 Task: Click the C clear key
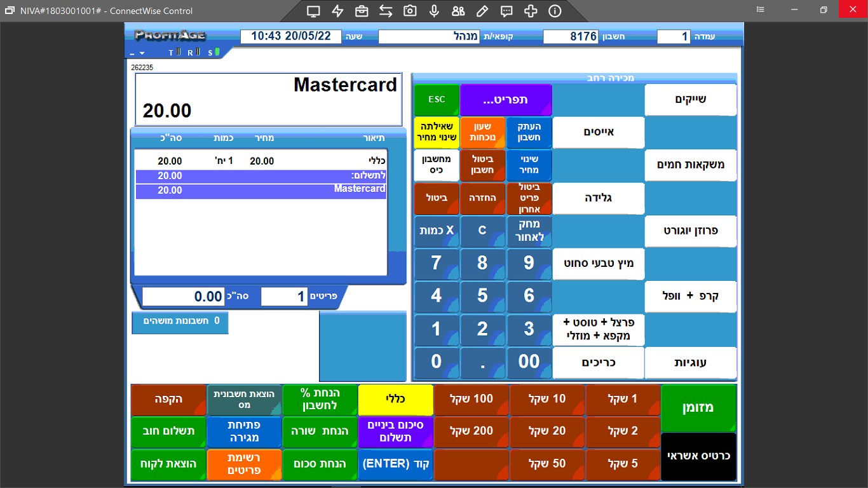tap(483, 231)
